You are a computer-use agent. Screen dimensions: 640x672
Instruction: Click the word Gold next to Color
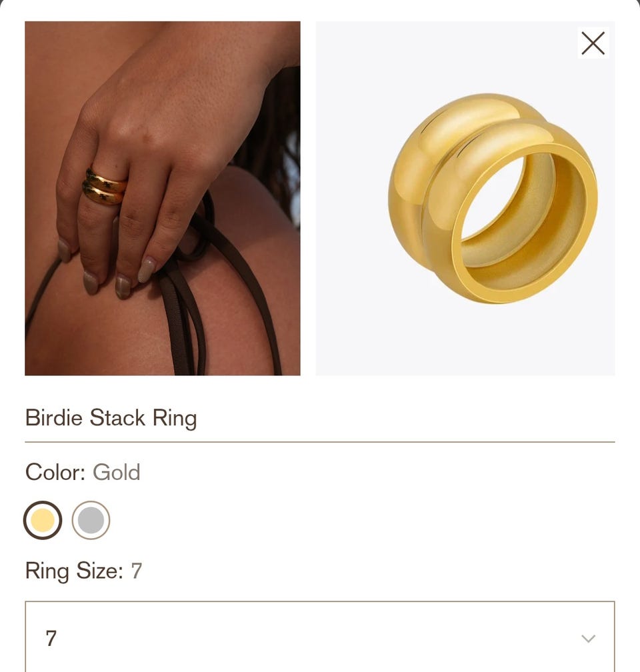[x=117, y=472]
